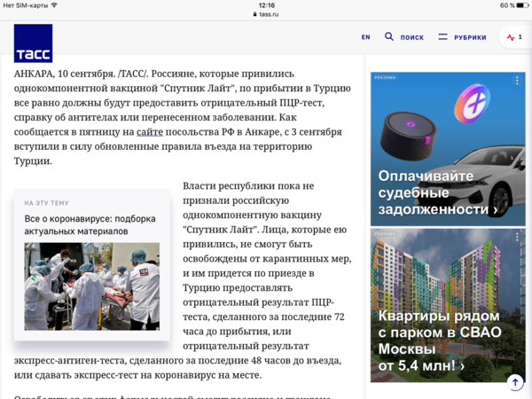Open 'Оплачивайте судебные задолженности' ad
Screen dimensions: 532x399
point(448,149)
